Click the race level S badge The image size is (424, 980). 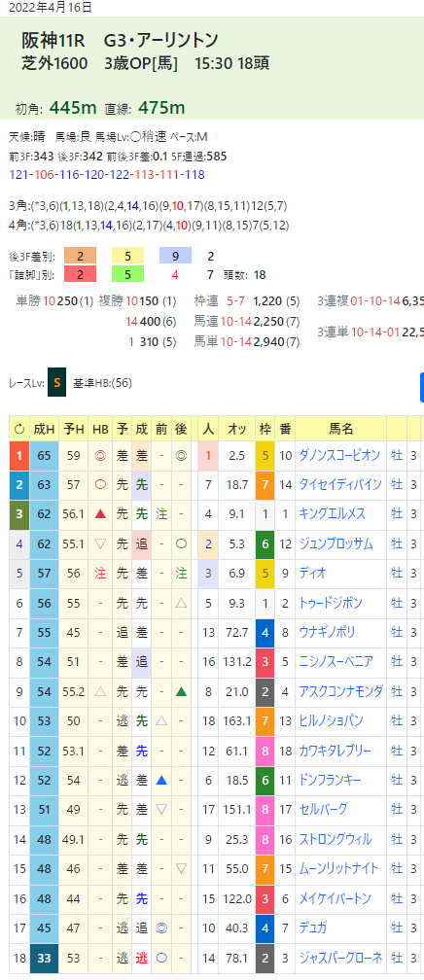click(x=57, y=383)
